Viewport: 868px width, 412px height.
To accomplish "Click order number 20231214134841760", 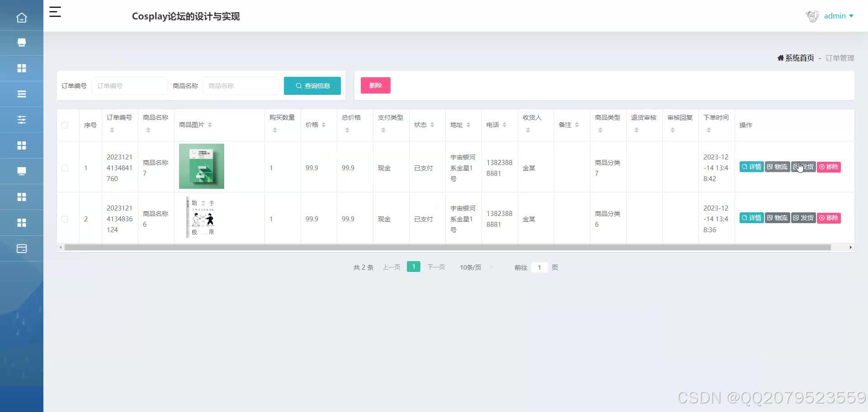I will point(119,168).
